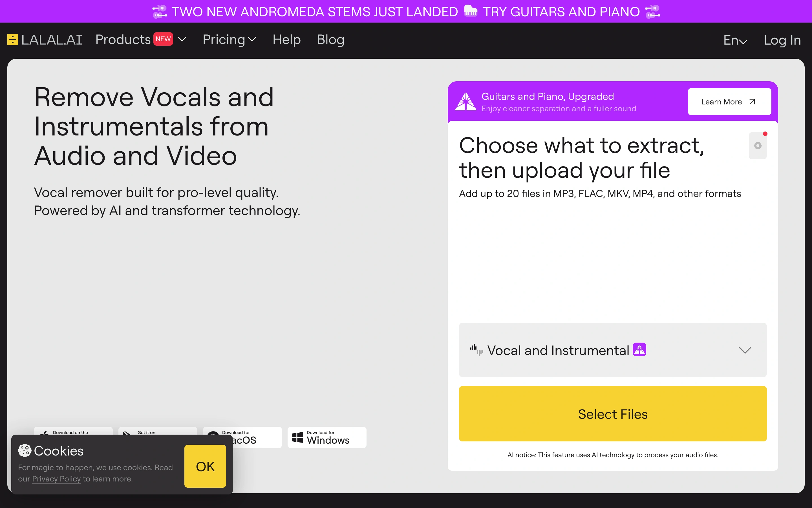The image size is (812, 508).
Task: Click the Windows logo icon
Action: tap(298, 437)
